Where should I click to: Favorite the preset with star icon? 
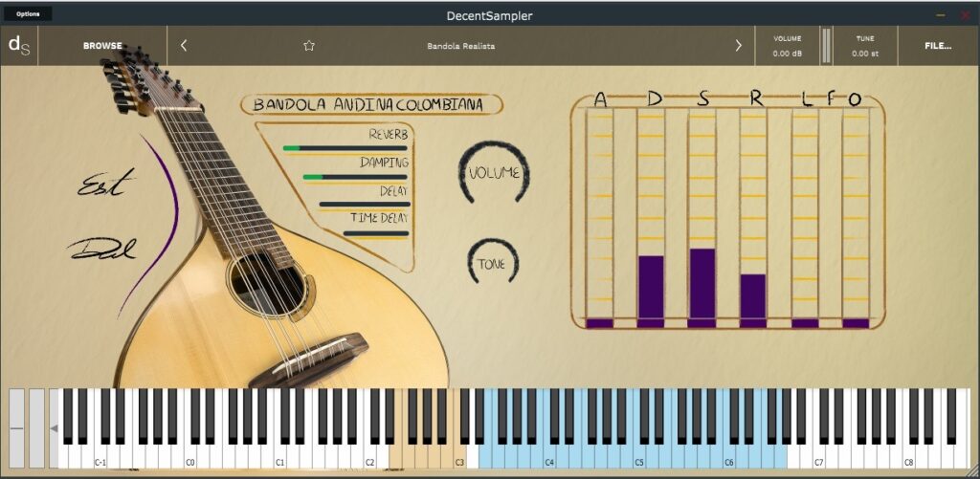click(x=309, y=46)
